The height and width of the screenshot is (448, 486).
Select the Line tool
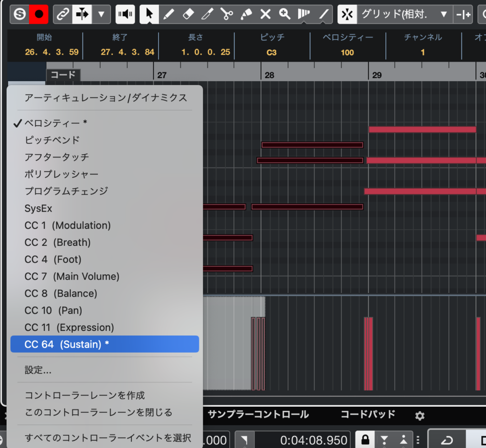[x=324, y=14]
